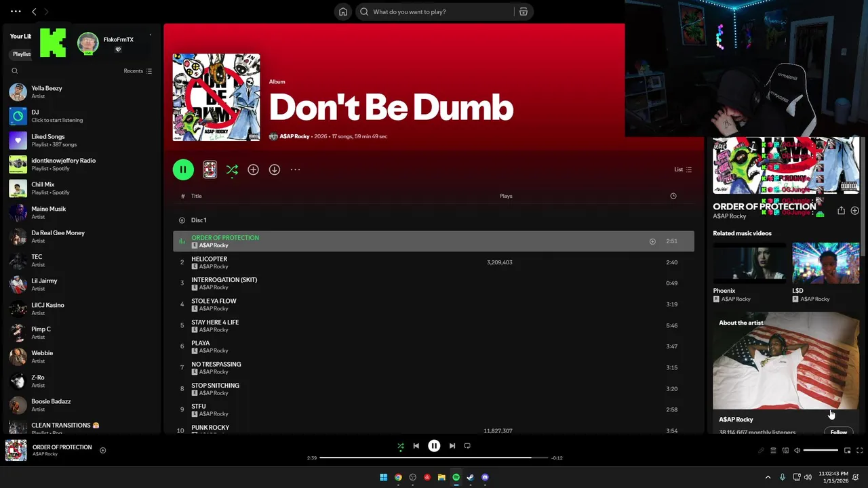868x488 pixels.
Task: Toggle repeat in the player bar
Action: (467, 446)
